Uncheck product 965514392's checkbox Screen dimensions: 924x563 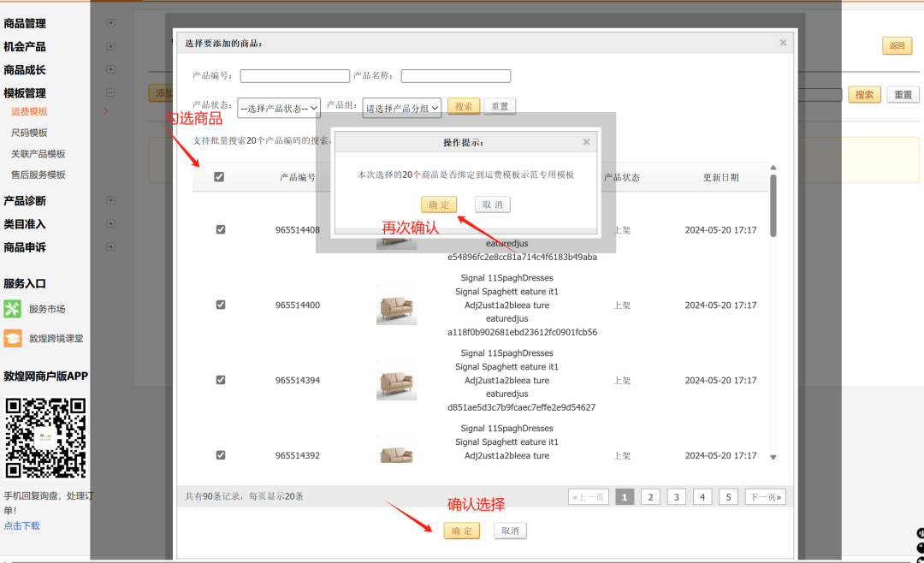click(220, 454)
